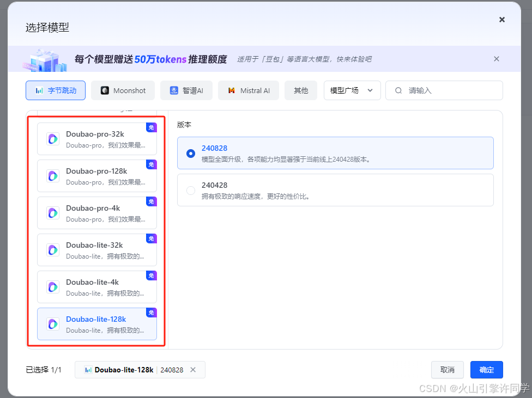This screenshot has height=398, width=532.
Task: Open the 模型广场 dropdown
Action: 352,90
